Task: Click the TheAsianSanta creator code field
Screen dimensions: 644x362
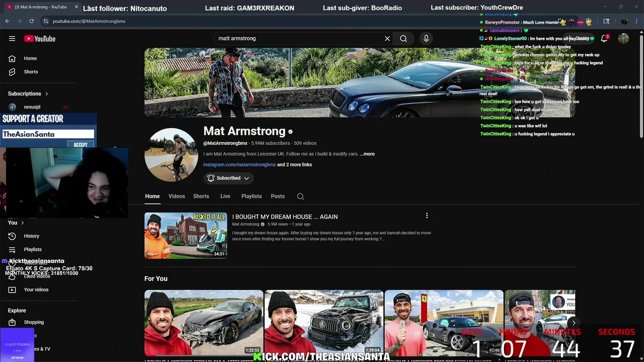Action: point(48,134)
